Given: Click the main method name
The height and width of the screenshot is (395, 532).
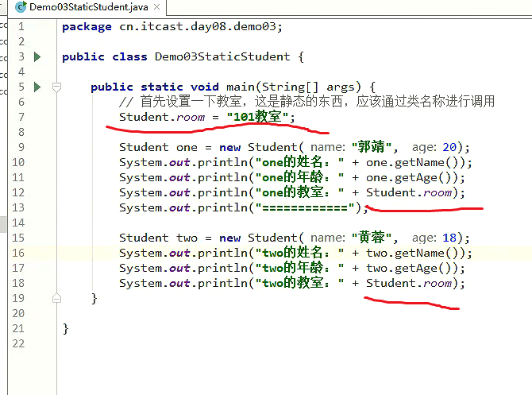Looking at the screenshot, I should [x=241, y=87].
